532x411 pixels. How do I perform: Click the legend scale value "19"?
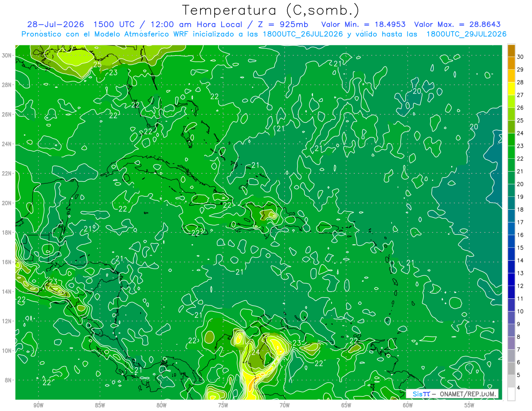[x=520, y=197]
